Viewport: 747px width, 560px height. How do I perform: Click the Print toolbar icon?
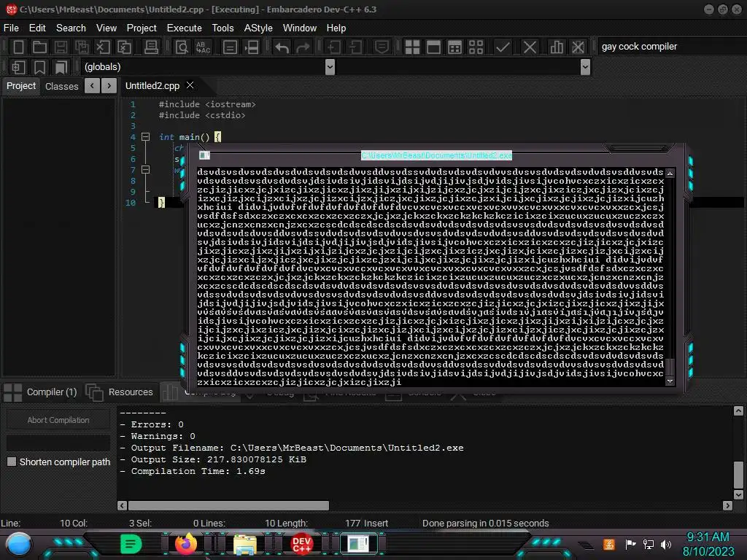click(x=151, y=47)
